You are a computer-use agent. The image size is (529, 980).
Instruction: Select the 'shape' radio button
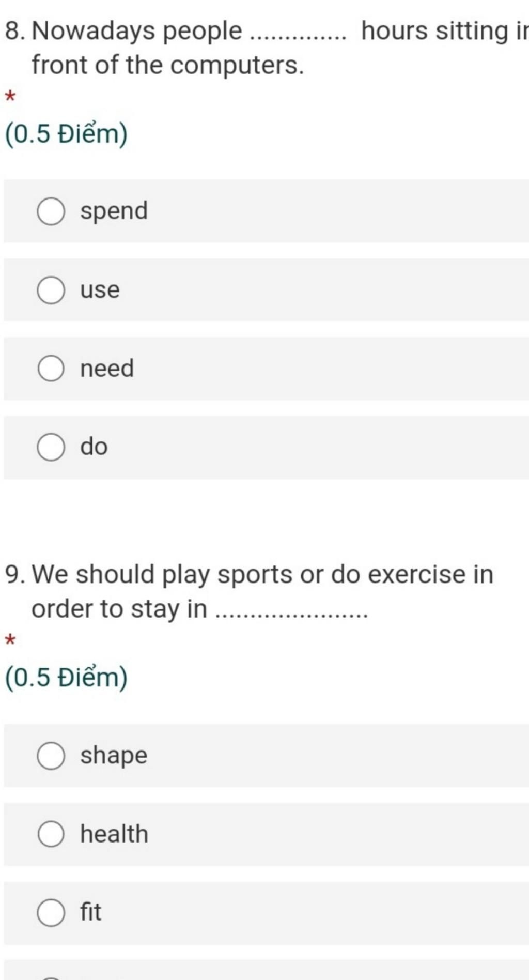click(x=51, y=756)
